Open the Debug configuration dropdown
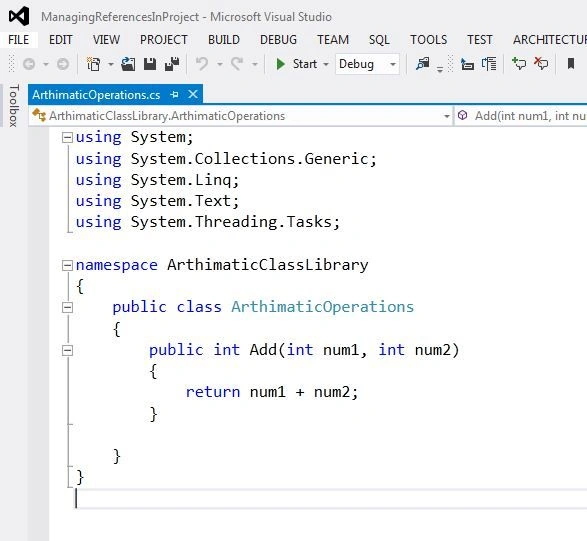This screenshot has width=587, height=541. pyautogui.click(x=367, y=64)
